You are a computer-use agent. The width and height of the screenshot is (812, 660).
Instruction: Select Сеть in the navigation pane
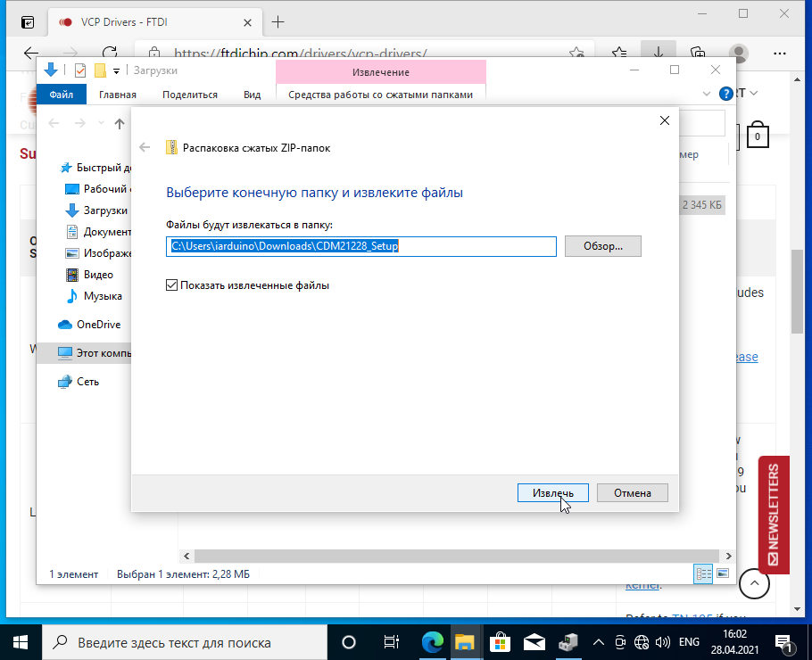pyautogui.click(x=79, y=382)
